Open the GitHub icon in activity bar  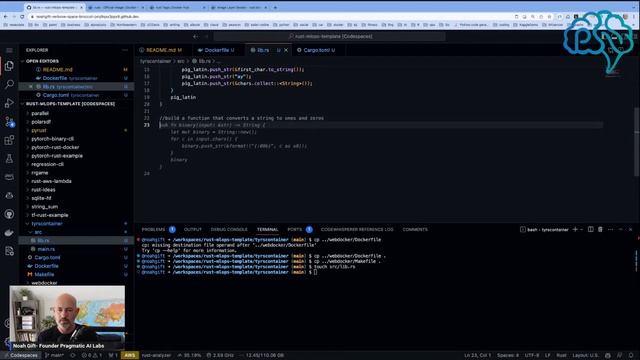(9, 214)
